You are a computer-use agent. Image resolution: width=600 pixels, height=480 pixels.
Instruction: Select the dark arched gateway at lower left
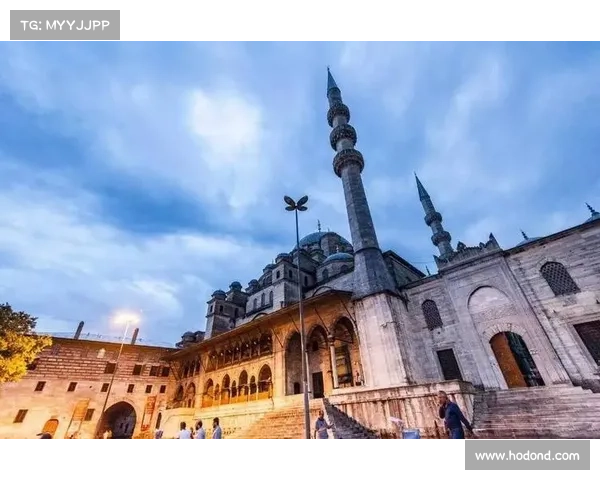coord(118,420)
